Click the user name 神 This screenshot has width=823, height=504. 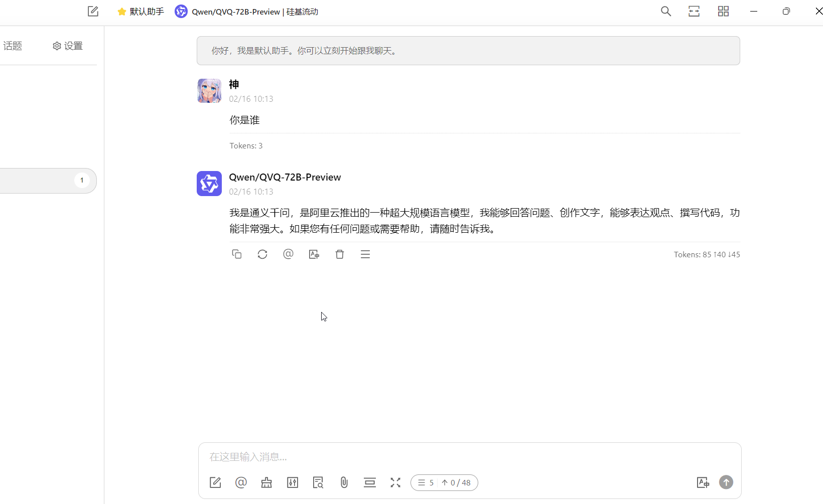[234, 84]
